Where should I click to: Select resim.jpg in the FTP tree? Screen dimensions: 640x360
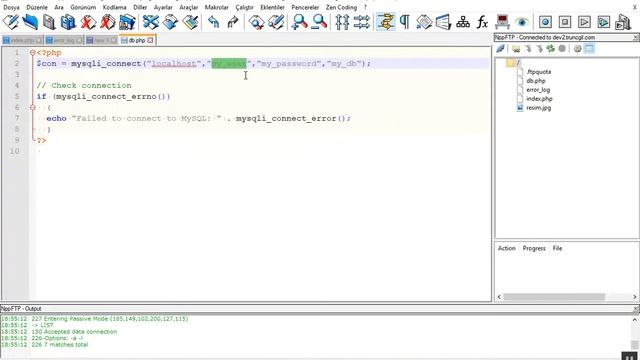pyautogui.click(x=538, y=108)
